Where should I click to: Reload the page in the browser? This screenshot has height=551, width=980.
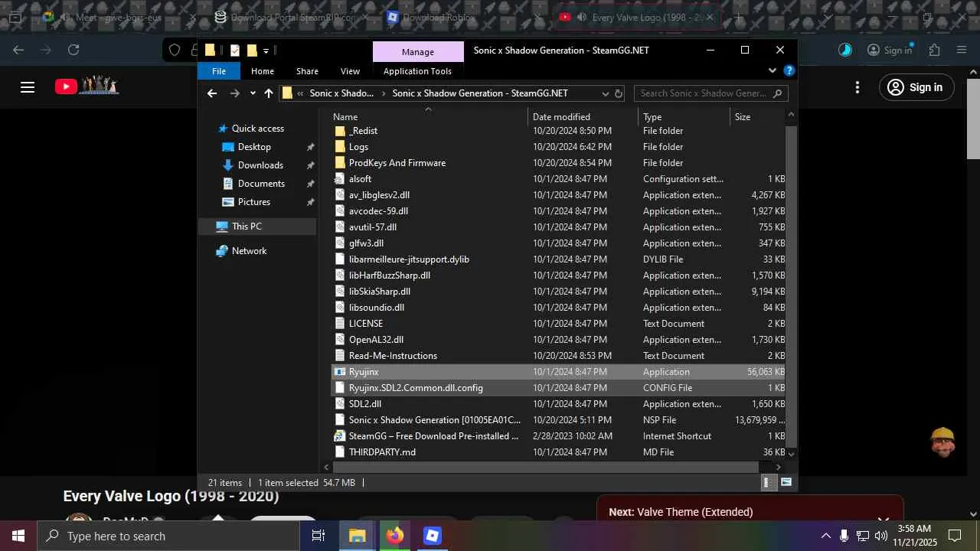point(73,50)
